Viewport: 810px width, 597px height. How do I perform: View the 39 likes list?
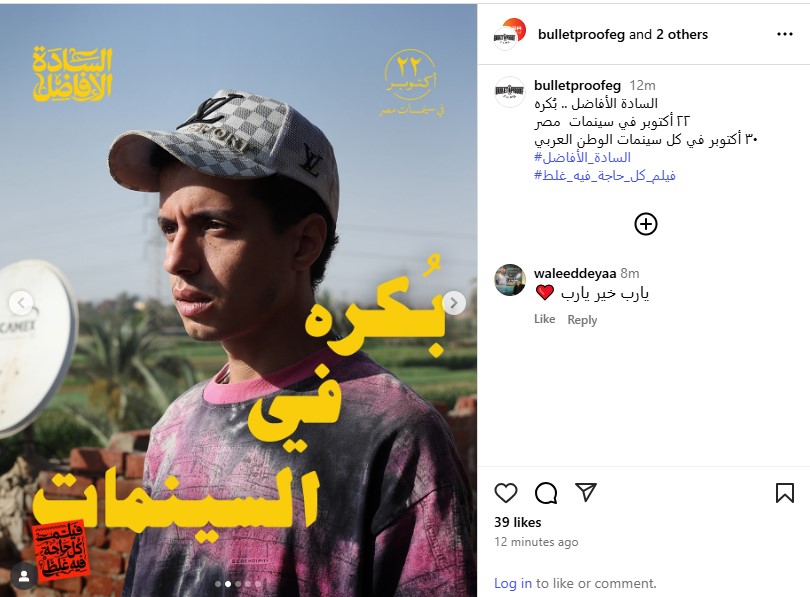point(518,522)
